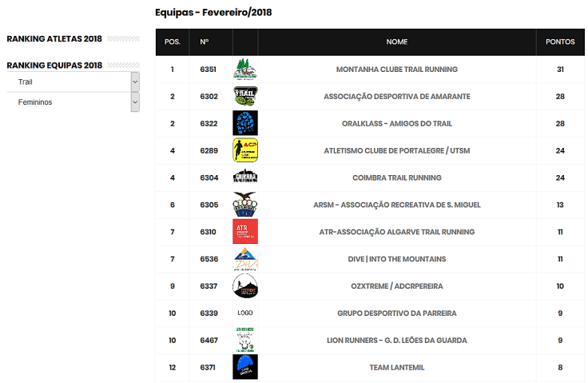588x383 pixels.
Task: Click the ARSM eagle logo
Action: (x=245, y=204)
